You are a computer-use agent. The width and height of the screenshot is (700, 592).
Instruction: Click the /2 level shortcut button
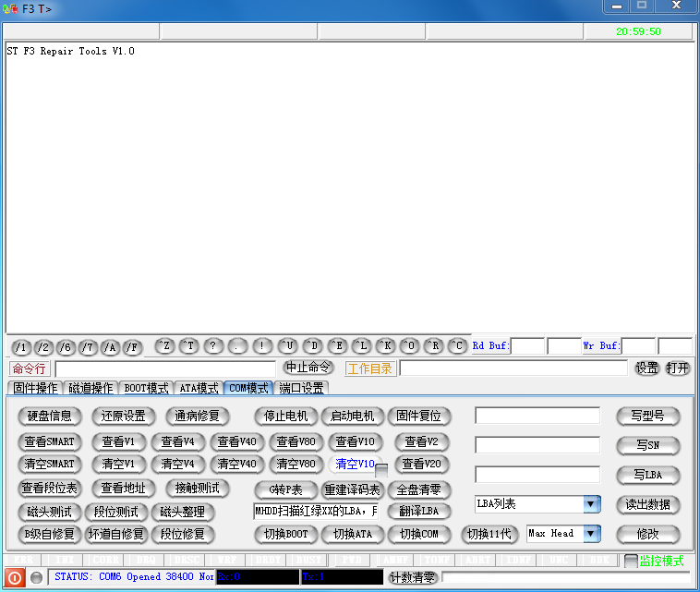pos(43,347)
